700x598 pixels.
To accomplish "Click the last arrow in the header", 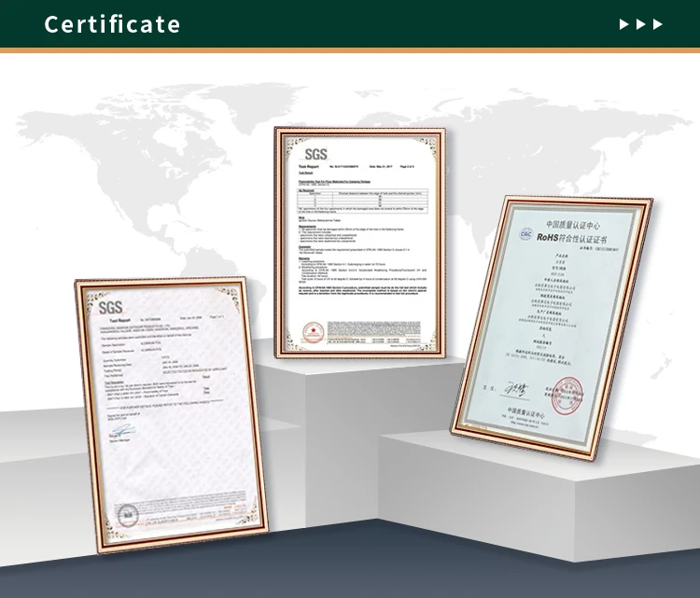I will [656, 24].
